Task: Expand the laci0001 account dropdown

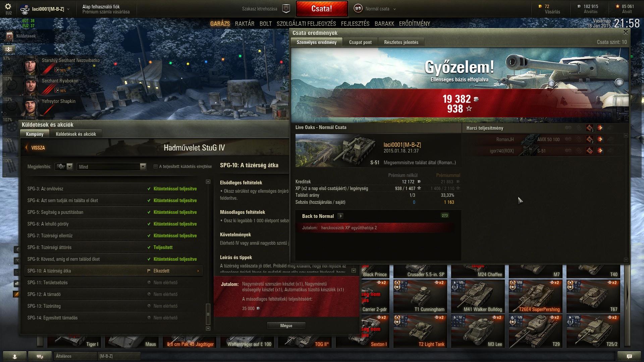Action: pos(68,9)
